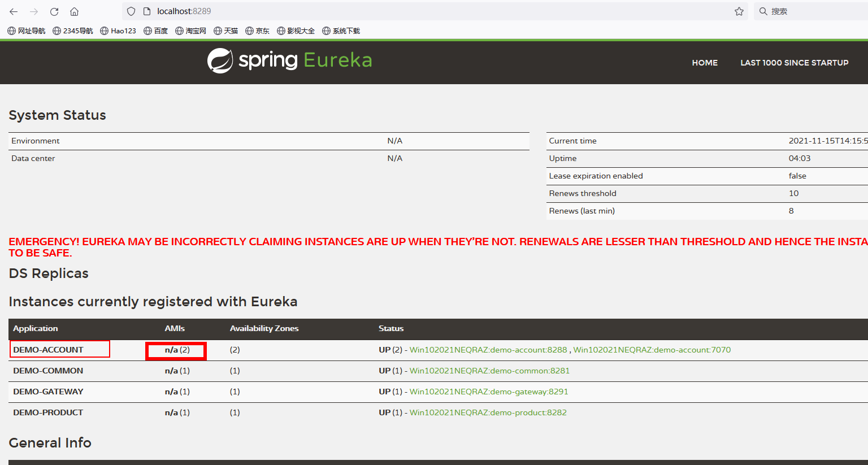
Task: Click the Uptime value 04:03
Action: (x=800, y=158)
